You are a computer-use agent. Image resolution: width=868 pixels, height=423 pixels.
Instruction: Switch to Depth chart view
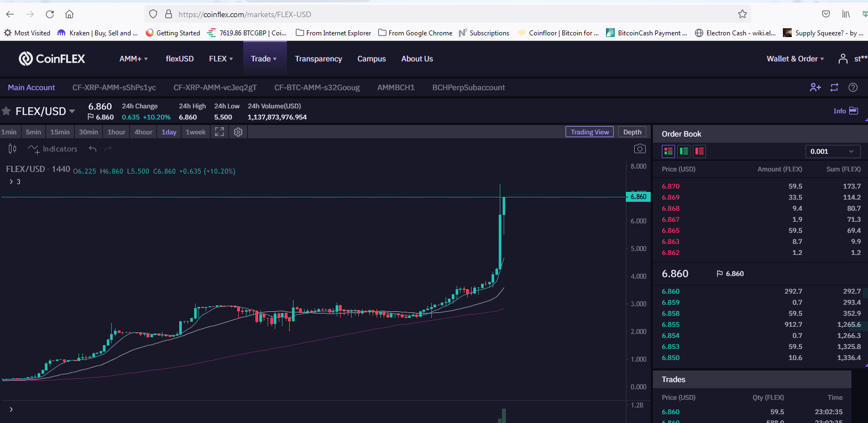pos(632,132)
